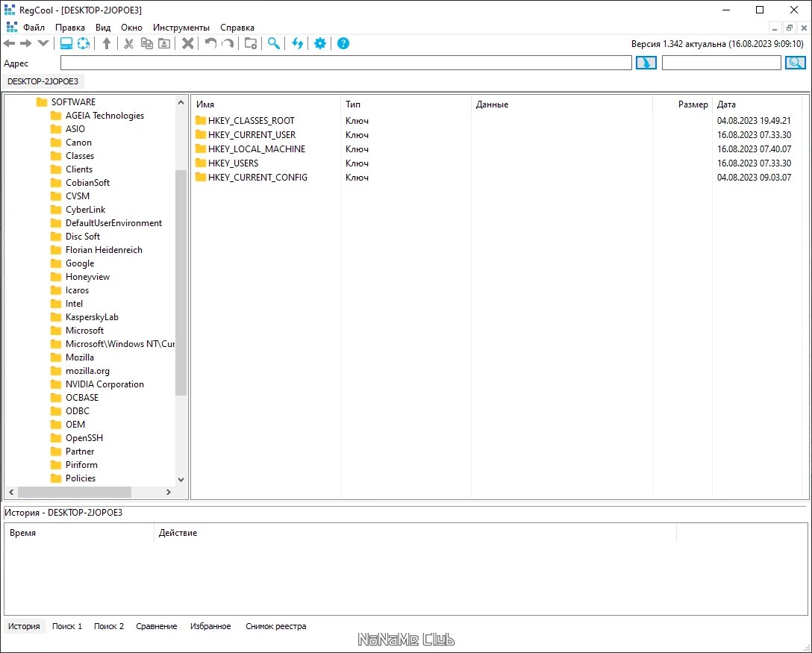Open the history dropdown chevron in toolbar
The image size is (812, 653).
click(x=43, y=43)
